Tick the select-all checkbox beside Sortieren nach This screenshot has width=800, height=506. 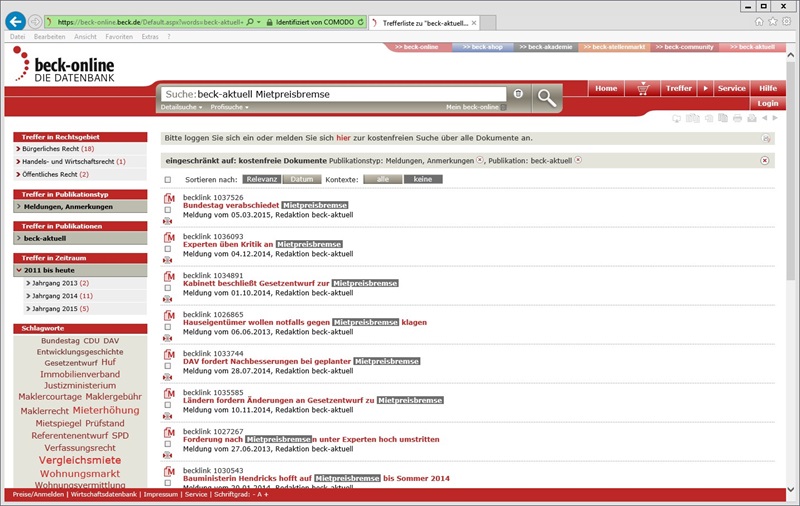(x=168, y=180)
